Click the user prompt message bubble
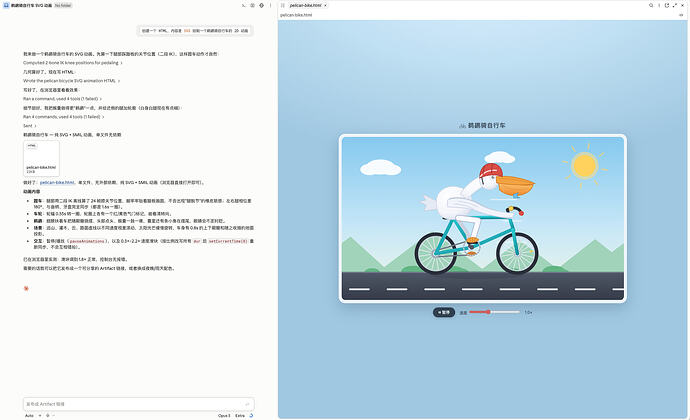 point(195,31)
